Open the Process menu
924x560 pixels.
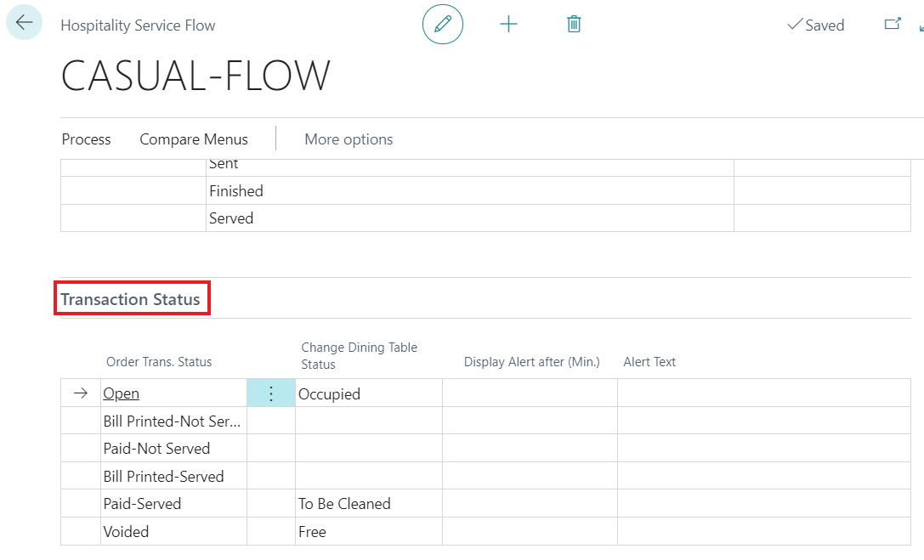pyautogui.click(x=87, y=139)
